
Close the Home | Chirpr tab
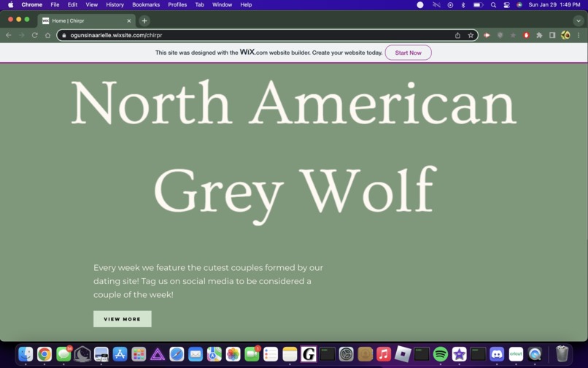(x=129, y=20)
